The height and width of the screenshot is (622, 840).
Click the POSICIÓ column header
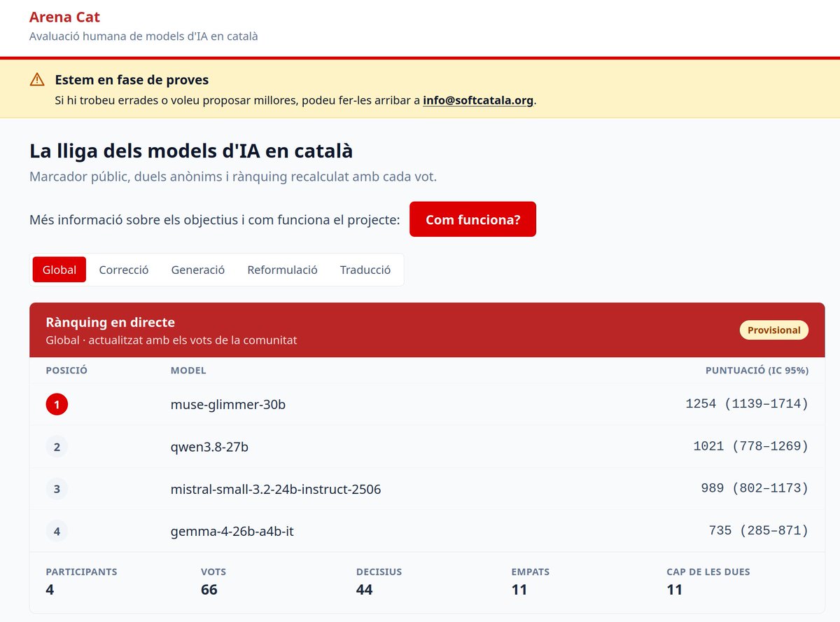pyautogui.click(x=66, y=371)
